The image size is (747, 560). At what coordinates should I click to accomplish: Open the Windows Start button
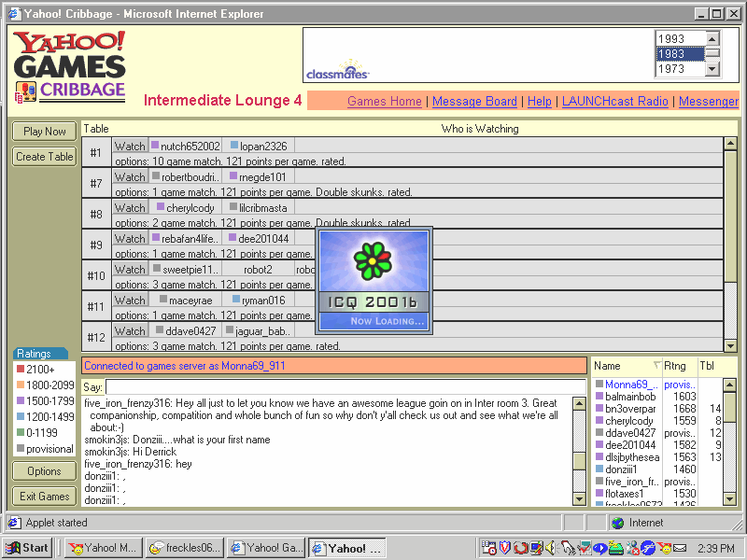(27, 548)
